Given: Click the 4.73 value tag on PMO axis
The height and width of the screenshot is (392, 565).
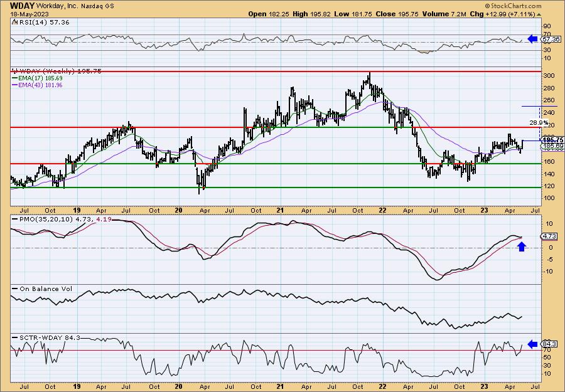Looking at the screenshot, I should coord(550,236).
